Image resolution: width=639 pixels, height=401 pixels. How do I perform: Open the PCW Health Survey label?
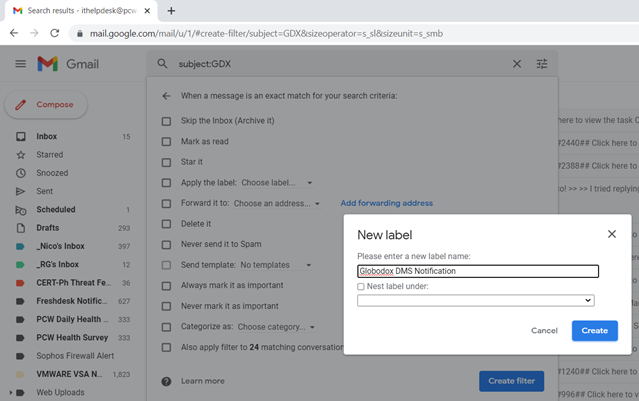point(73,337)
